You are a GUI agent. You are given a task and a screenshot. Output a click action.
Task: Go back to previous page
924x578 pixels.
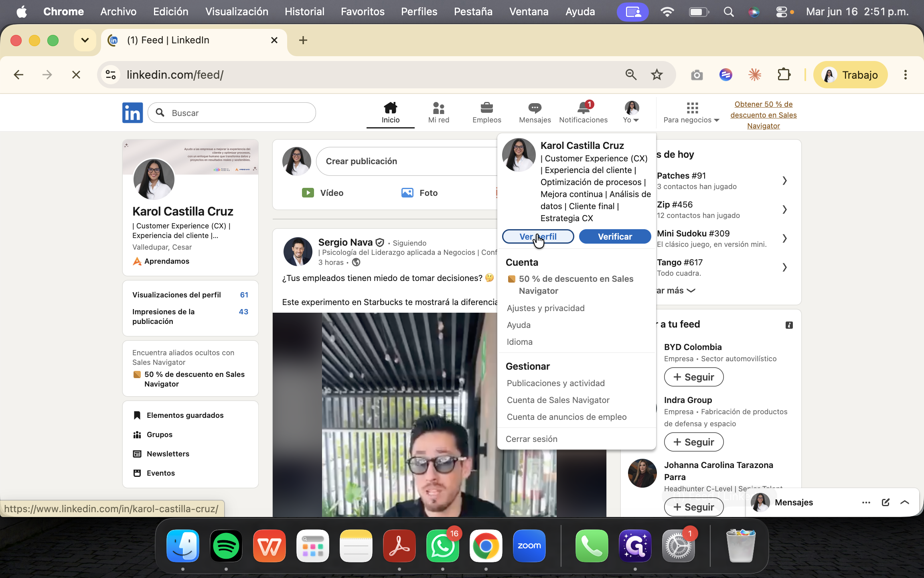tap(18, 75)
